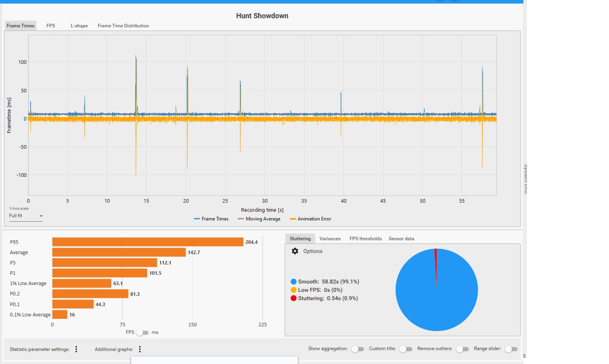Click the yellow Low FPS legend dot
The width and height of the screenshot is (609, 364).
click(x=293, y=290)
